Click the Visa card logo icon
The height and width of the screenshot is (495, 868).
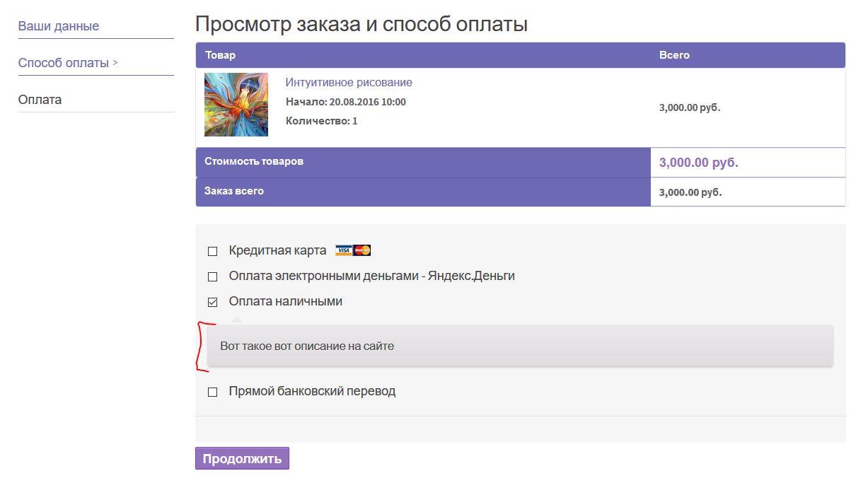(x=344, y=250)
